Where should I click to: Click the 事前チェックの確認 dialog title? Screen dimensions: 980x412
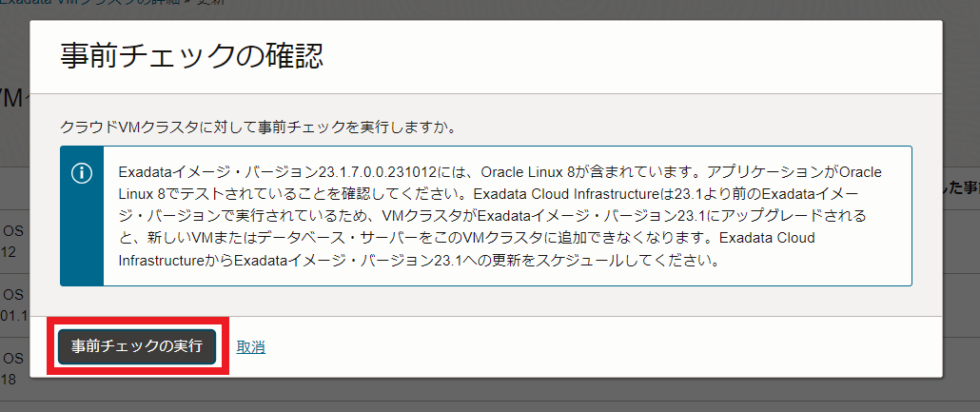[x=191, y=56]
